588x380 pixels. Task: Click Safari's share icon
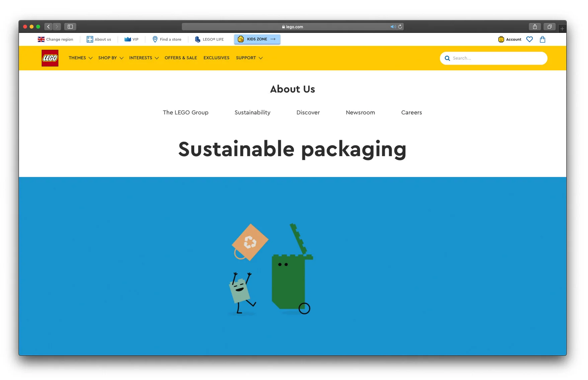[535, 26]
